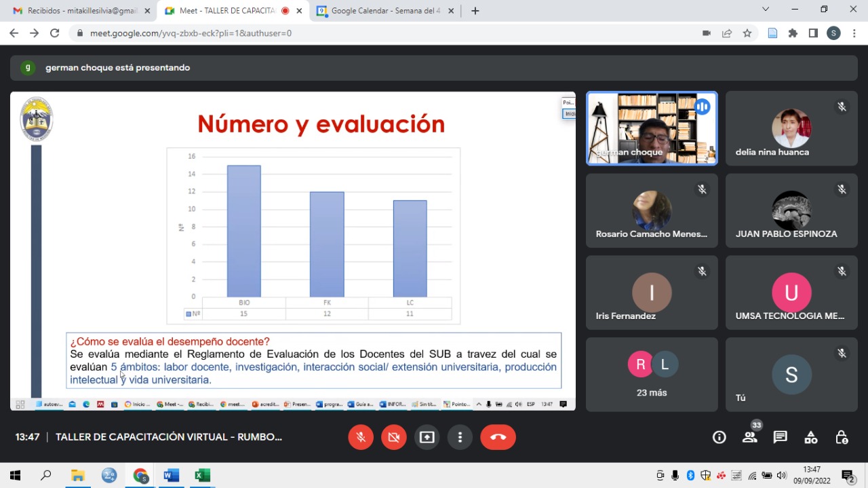Bookmark this page with the star icon

click(747, 33)
